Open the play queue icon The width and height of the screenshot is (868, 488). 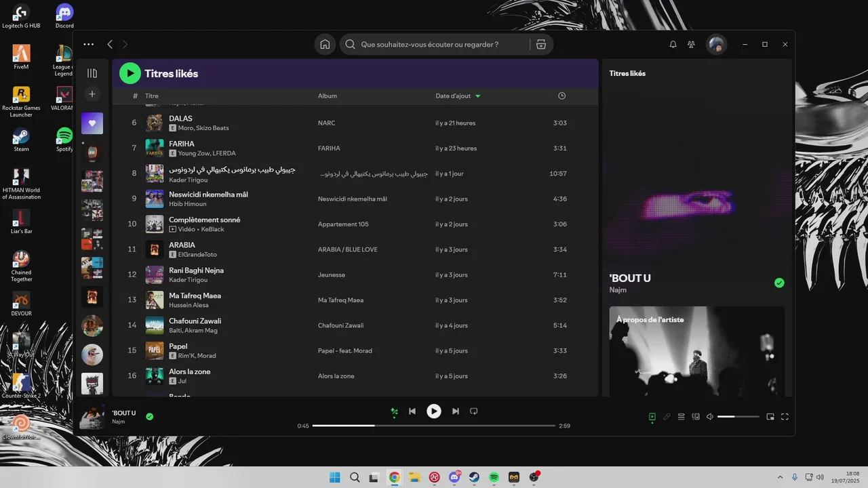(x=682, y=417)
